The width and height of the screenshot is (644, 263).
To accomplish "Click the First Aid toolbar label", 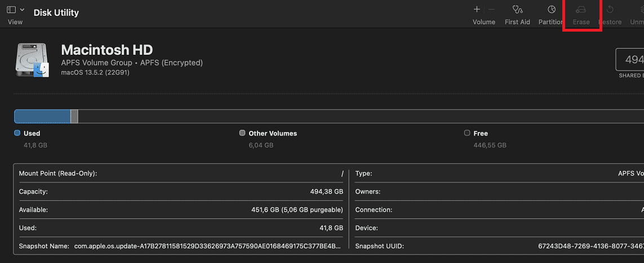I will 517,22.
